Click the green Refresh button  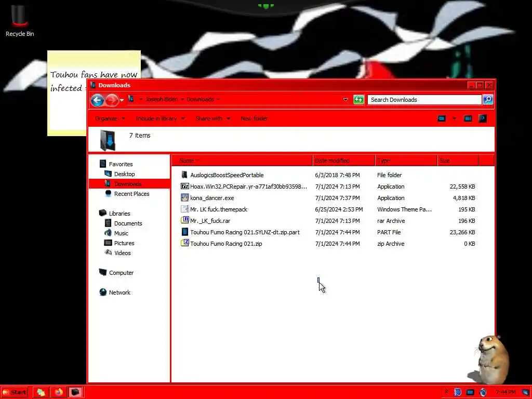[x=358, y=100]
